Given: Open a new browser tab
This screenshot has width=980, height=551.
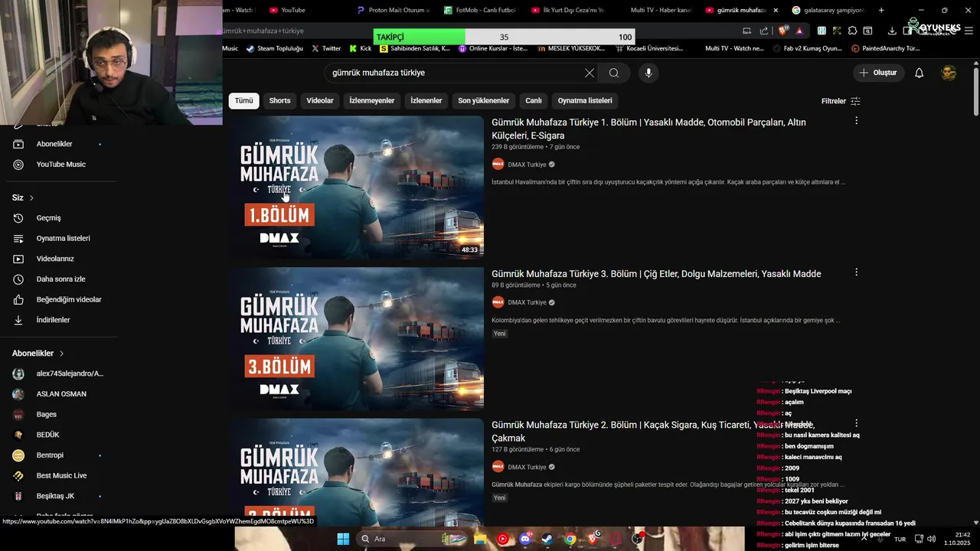Looking at the screenshot, I should [x=881, y=10].
